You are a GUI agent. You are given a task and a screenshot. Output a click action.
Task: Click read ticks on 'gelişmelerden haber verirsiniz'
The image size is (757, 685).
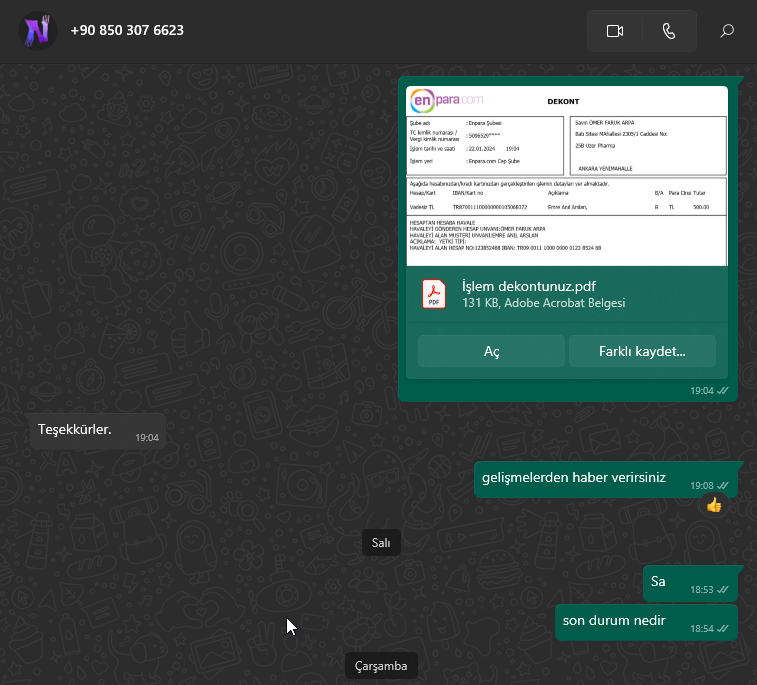(x=723, y=486)
